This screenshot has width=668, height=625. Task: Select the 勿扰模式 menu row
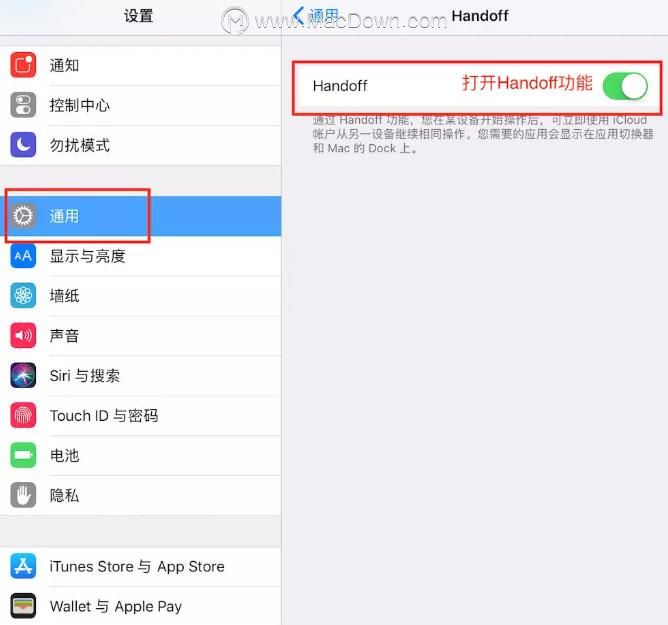[x=141, y=145]
